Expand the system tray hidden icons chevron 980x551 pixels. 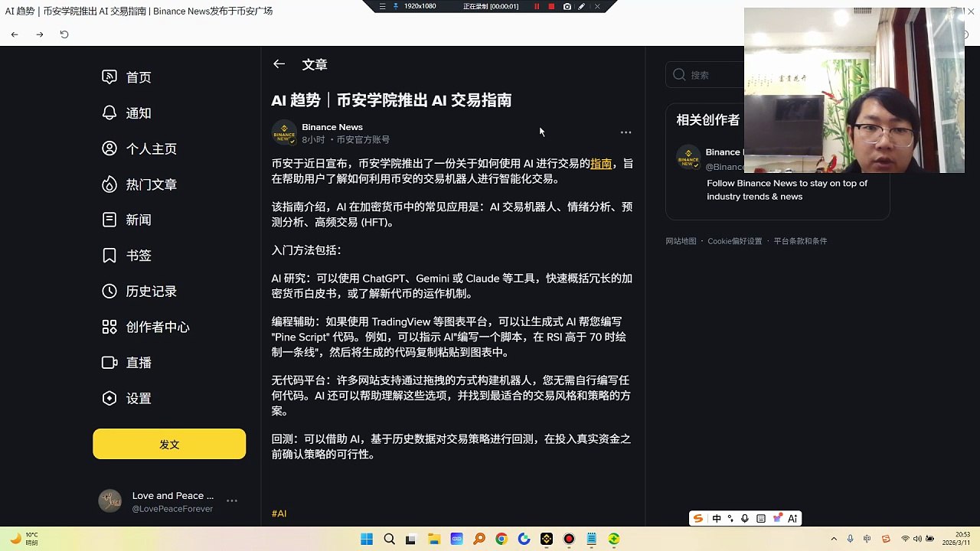834,540
